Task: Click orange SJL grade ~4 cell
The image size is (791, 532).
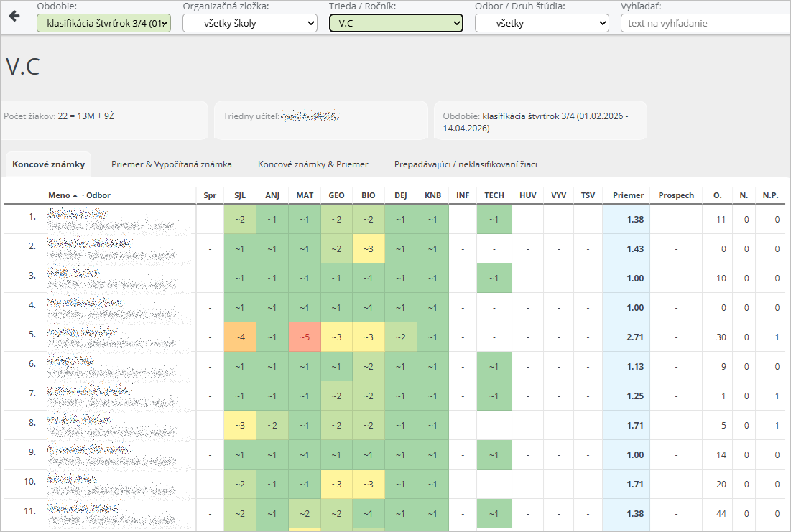Action: click(x=240, y=337)
